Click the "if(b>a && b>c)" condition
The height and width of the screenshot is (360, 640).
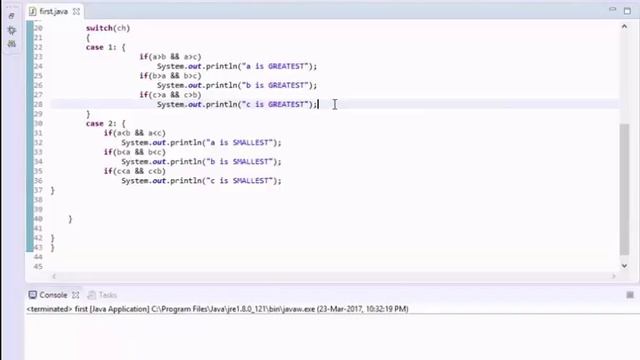(170, 76)
